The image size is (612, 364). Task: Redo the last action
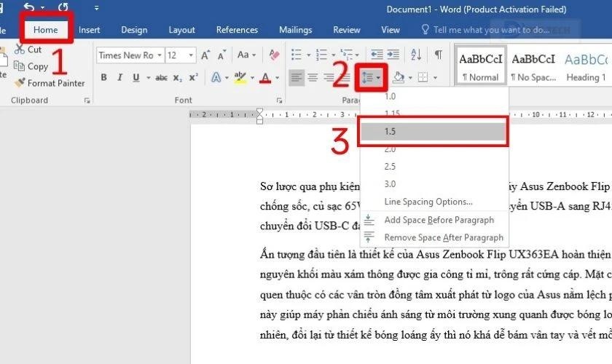point(63,7)
